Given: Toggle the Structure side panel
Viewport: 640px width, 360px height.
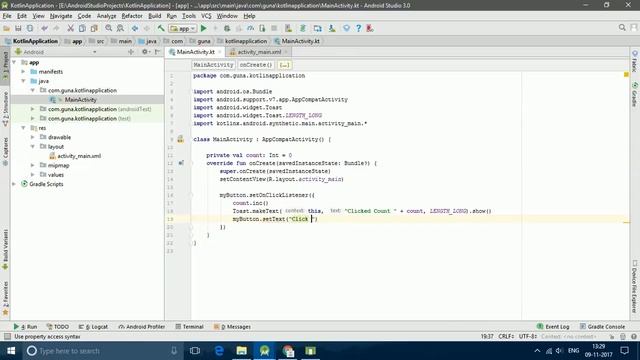Looking at the screenshot, I should click(x=5, y=109).
